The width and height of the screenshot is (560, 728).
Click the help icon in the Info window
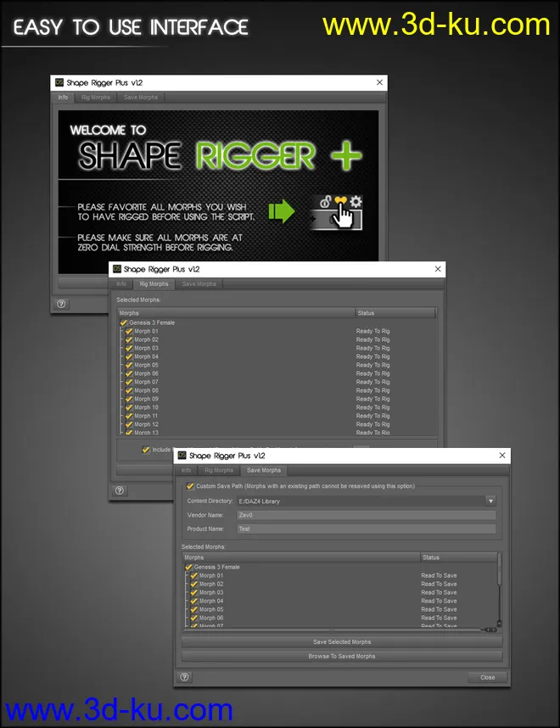pos(62,303)
